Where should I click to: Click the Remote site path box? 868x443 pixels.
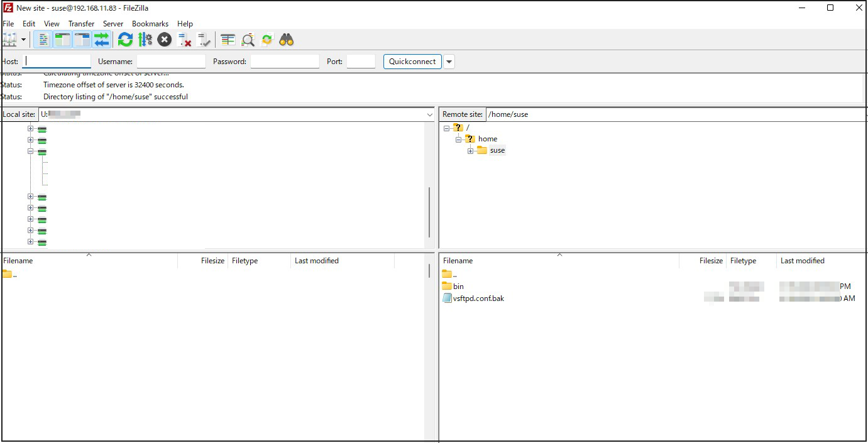(x=676, y=114)
